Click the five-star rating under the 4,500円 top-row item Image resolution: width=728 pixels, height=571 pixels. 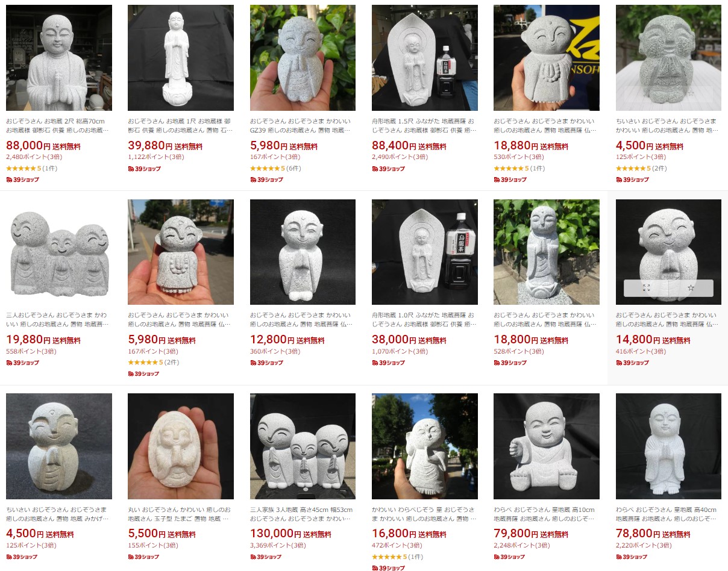pos(632,169)
